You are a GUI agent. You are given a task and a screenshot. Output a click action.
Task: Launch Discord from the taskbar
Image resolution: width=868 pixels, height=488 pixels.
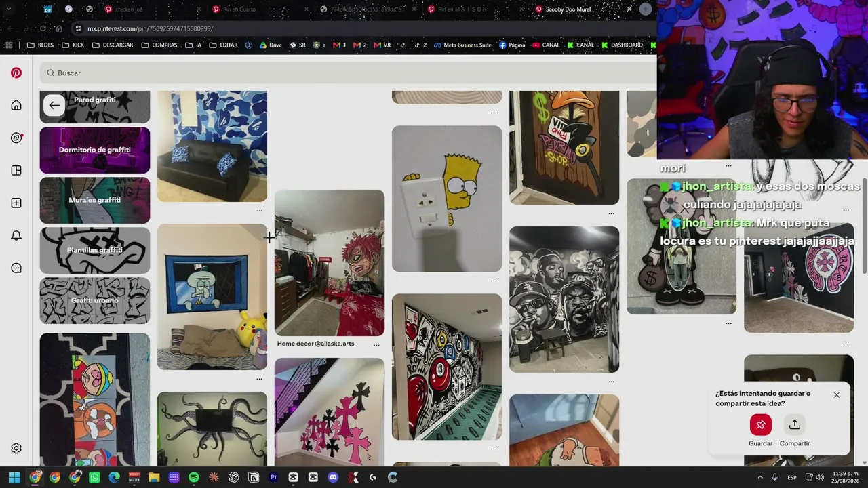coord(333,477)
